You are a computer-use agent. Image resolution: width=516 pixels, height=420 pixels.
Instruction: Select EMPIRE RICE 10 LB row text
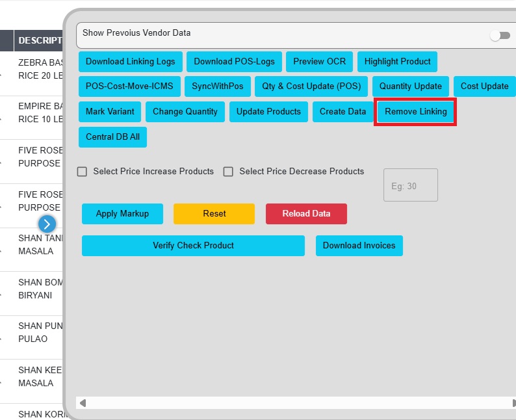[x=40, y=112]
